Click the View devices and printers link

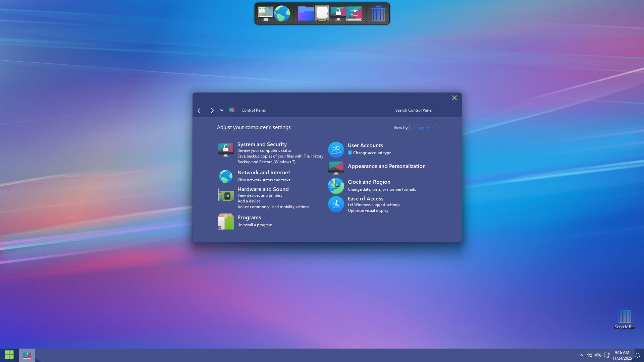[259, 195]
